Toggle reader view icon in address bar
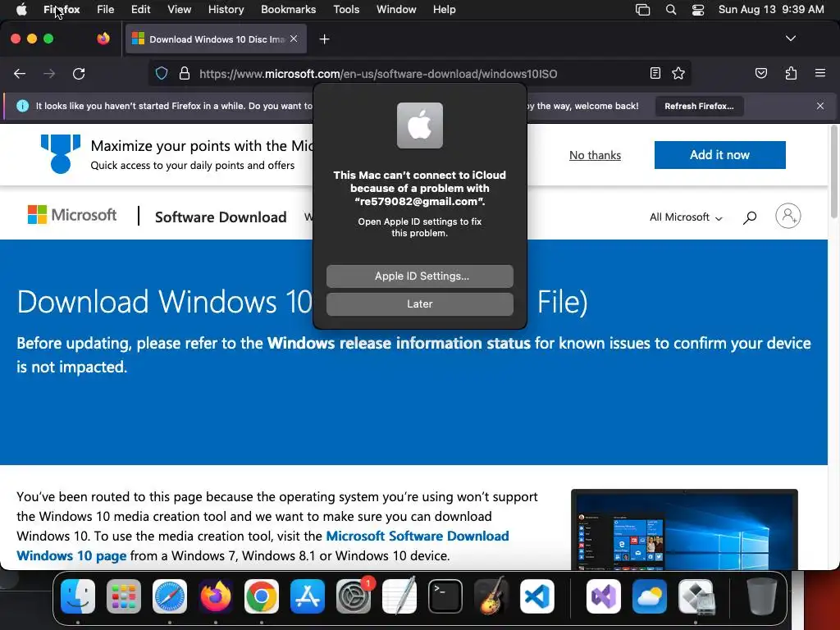Screen dimensions: 840x630 pos(655,73)
